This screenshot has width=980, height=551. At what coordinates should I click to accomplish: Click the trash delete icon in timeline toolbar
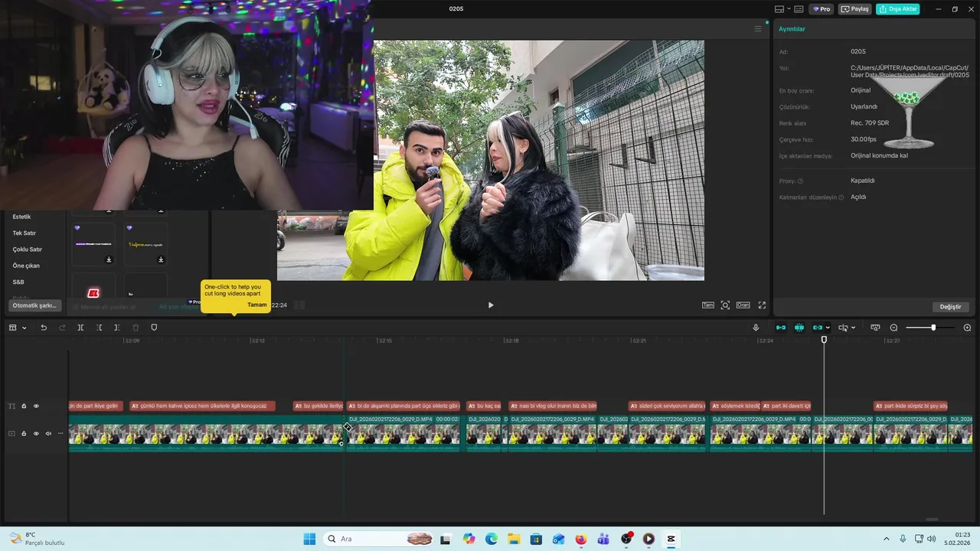click(x=136, y=328)
